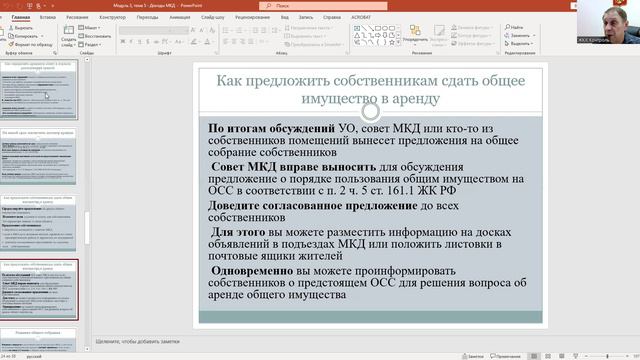Apply bulleted list
Image resolution: width=640 pixels, height=360 pixels.
(x=225, y=31)
